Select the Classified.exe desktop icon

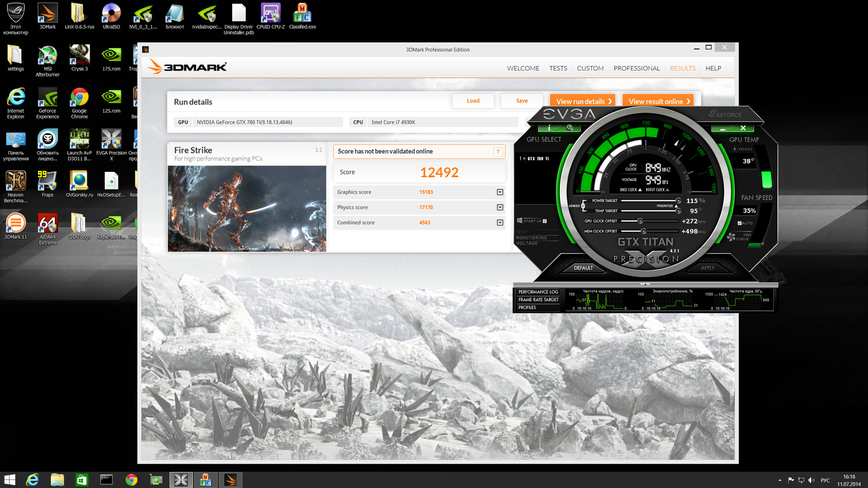point(302,16)
